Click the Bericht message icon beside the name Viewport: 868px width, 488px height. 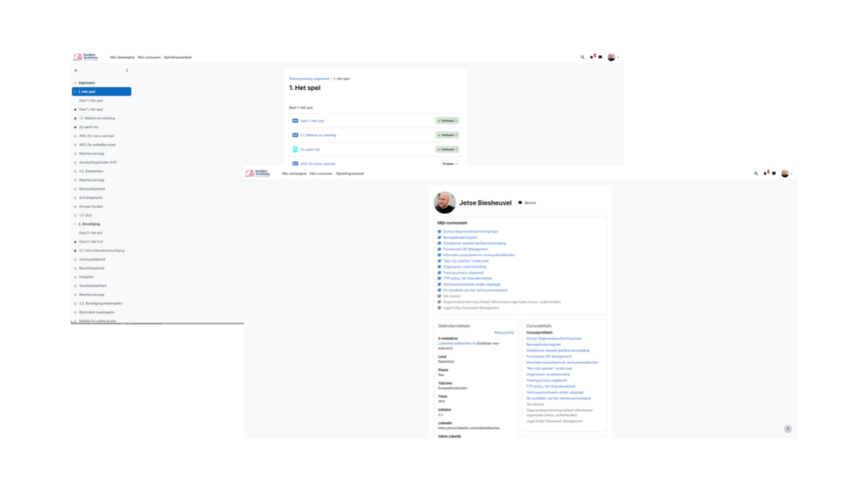click(520, 203)
